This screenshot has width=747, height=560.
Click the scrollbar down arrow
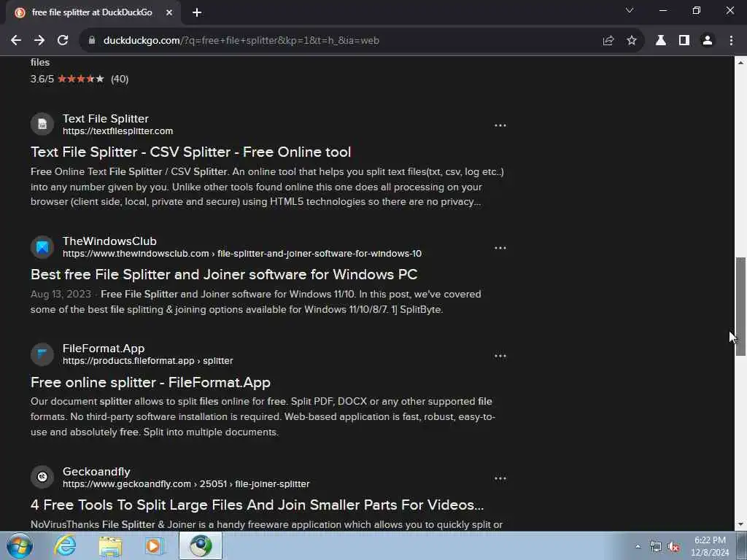click(740, 525)
